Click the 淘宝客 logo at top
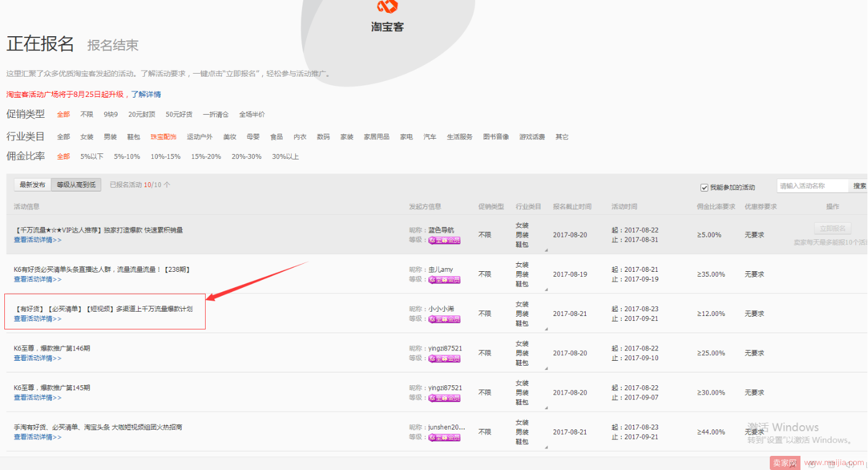The height and width of the screenshot is (470, 868). pos(387,17)
